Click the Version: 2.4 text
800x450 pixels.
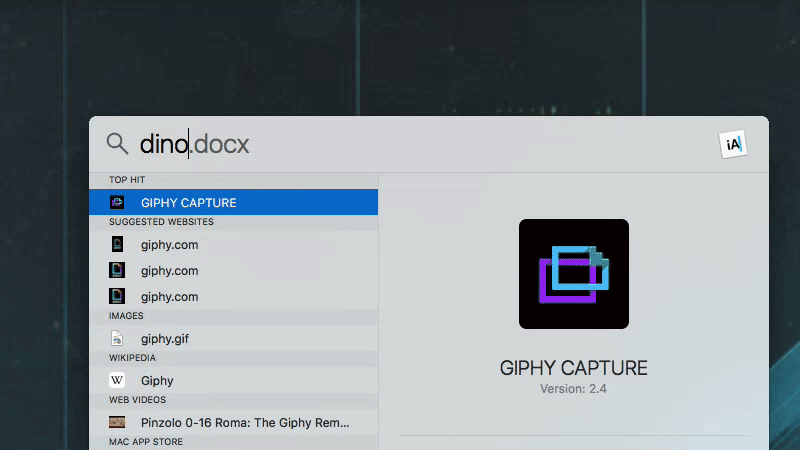click(x=573, y=389)
